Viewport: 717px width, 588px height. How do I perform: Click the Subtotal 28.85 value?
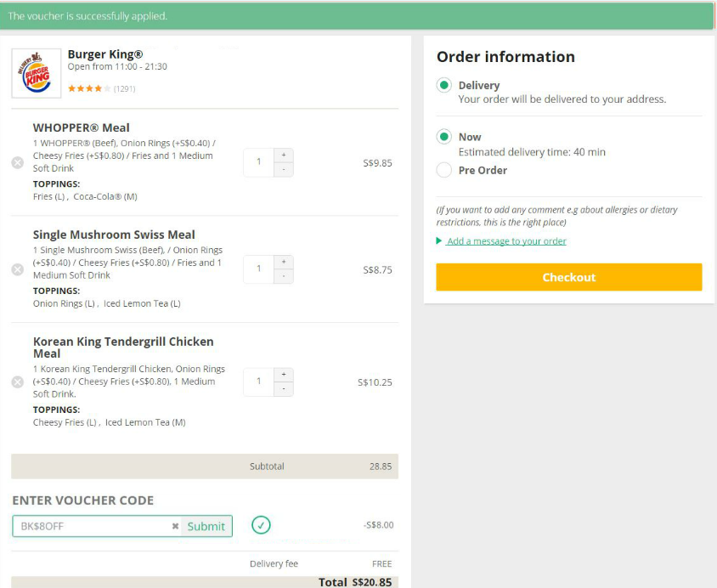(381, 466)
